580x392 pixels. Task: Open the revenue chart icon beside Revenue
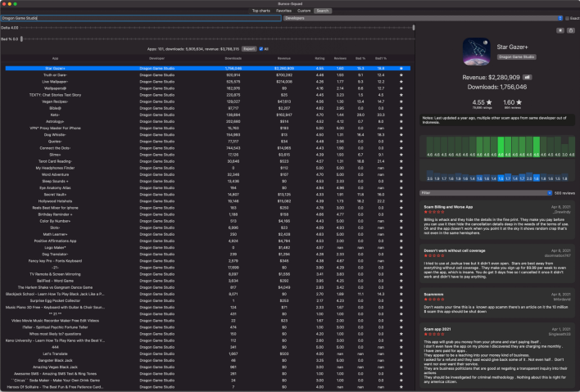[x=527, y=77]
